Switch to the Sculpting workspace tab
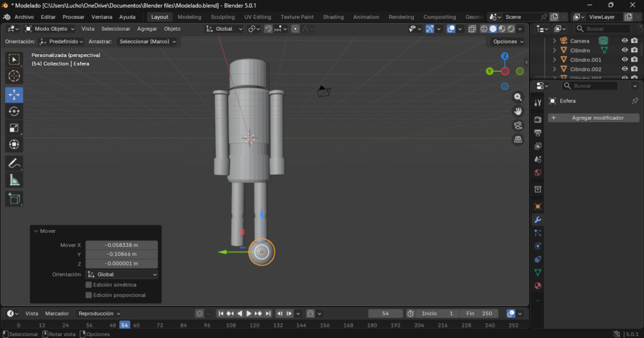The height and width of the screenshot is (338, 644). [x=223, y=17]
